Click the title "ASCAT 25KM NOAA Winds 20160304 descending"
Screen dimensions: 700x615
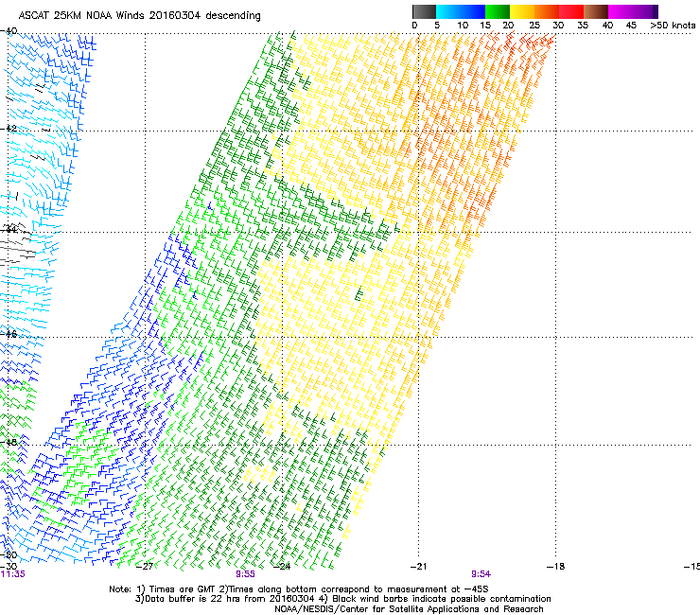(x=139, y=16)
